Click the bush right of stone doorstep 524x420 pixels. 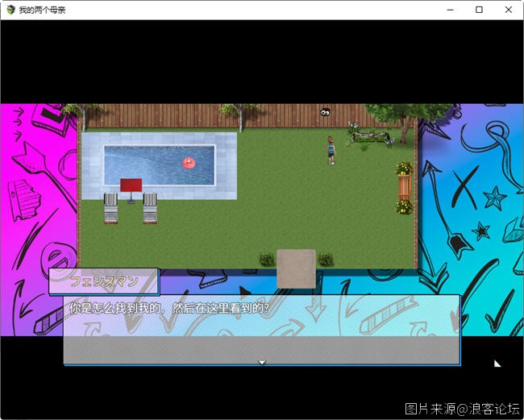[326, 259]
